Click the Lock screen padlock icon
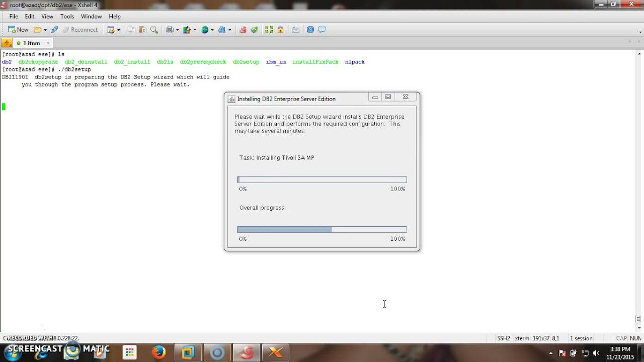 (x=280, y=30)
